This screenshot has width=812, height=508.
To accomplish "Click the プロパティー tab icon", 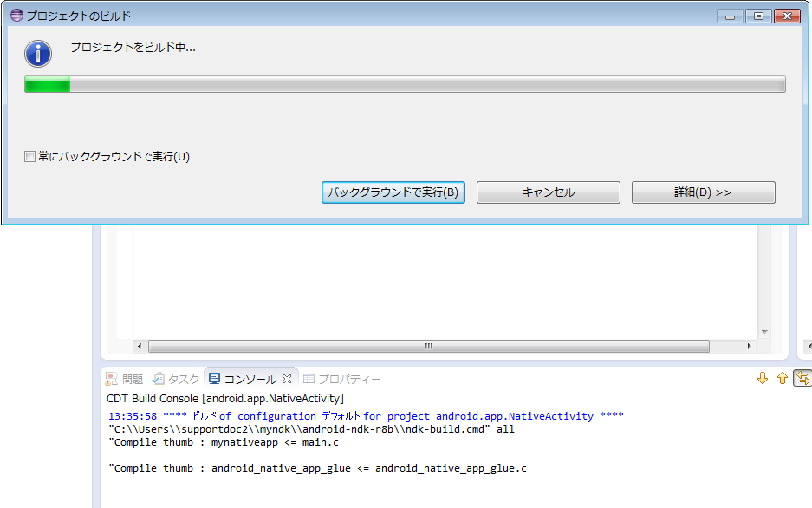I will pyautogui.click(x=309, y=379).
